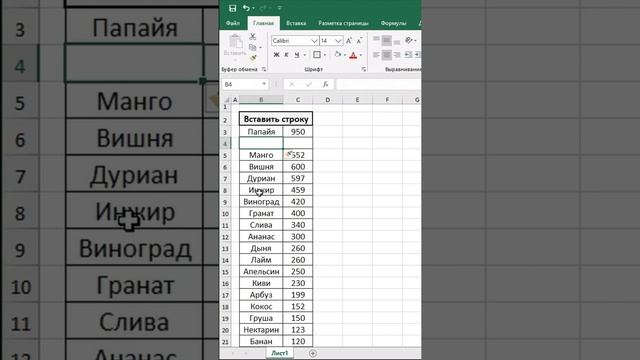Expand the Name Box dropdown
Image resolution: width=640 pixels, height=360 pixels.
pyautogui.click(x=264, y=84)
